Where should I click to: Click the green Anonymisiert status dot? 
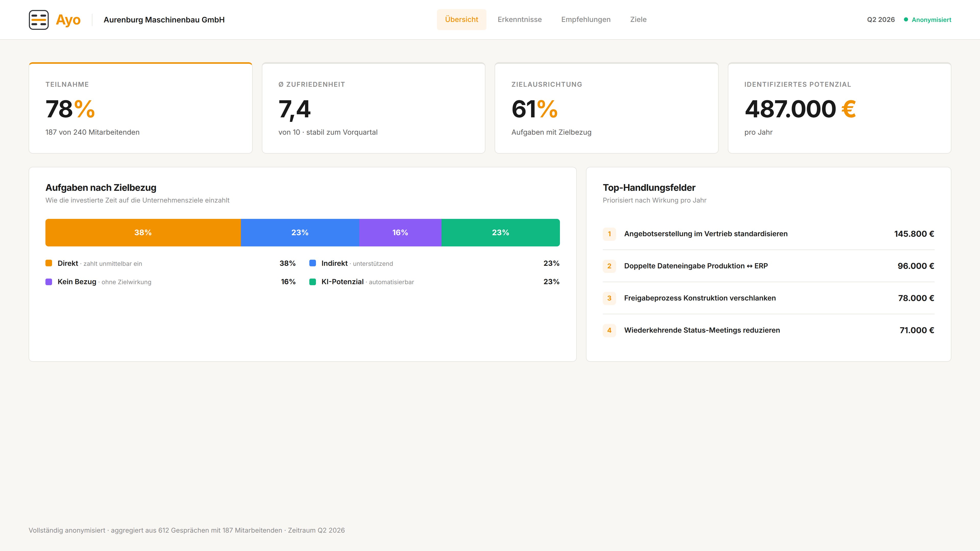(906, 20)
